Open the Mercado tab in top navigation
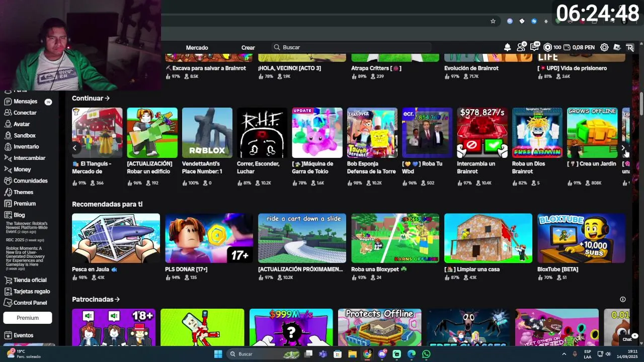 197,47
